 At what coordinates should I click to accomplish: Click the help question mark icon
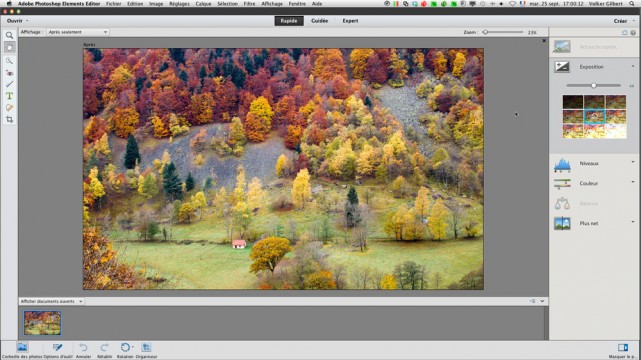[x=633, y=32]
